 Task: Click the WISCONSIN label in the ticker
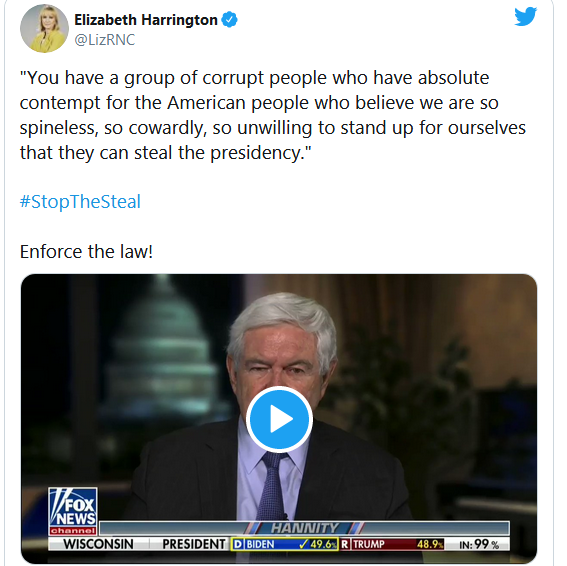[x=98, y=544]
